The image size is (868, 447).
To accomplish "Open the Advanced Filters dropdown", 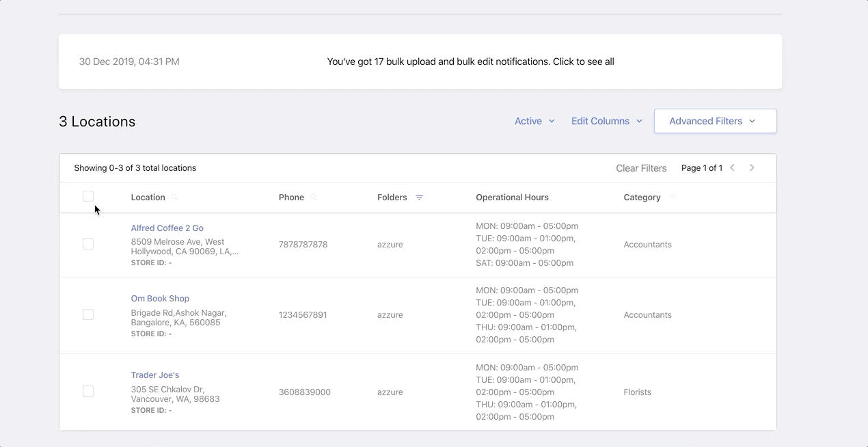I will [715, 121].
